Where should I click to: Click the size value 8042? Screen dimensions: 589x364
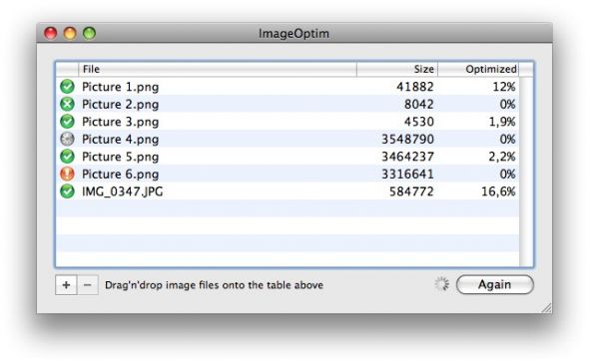pos(419,104)
